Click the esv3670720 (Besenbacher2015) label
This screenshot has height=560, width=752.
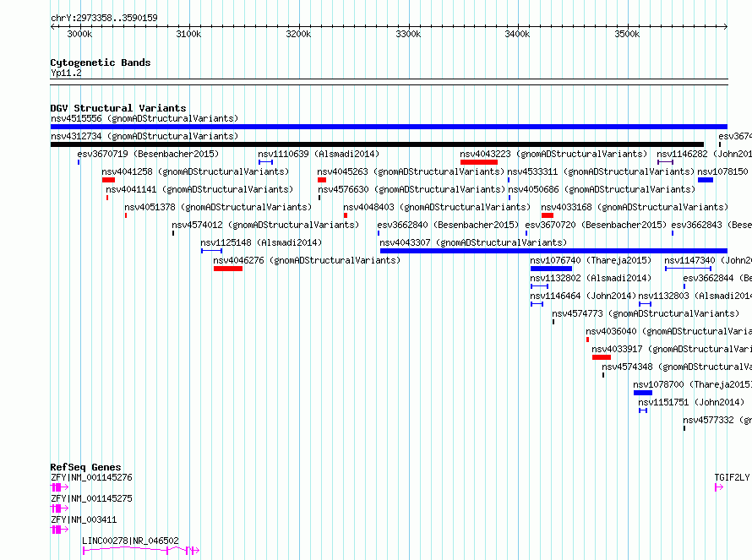[x=596, y=225]
